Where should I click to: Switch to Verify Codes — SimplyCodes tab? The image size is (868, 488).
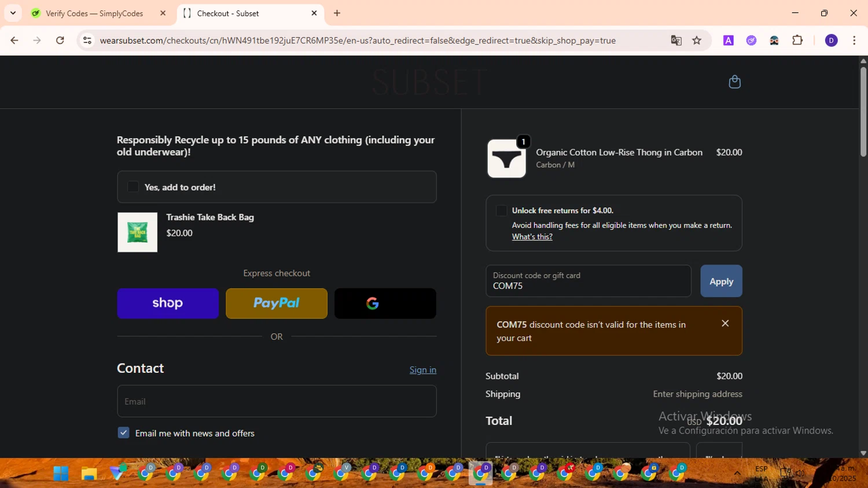[x=94, y=13]
